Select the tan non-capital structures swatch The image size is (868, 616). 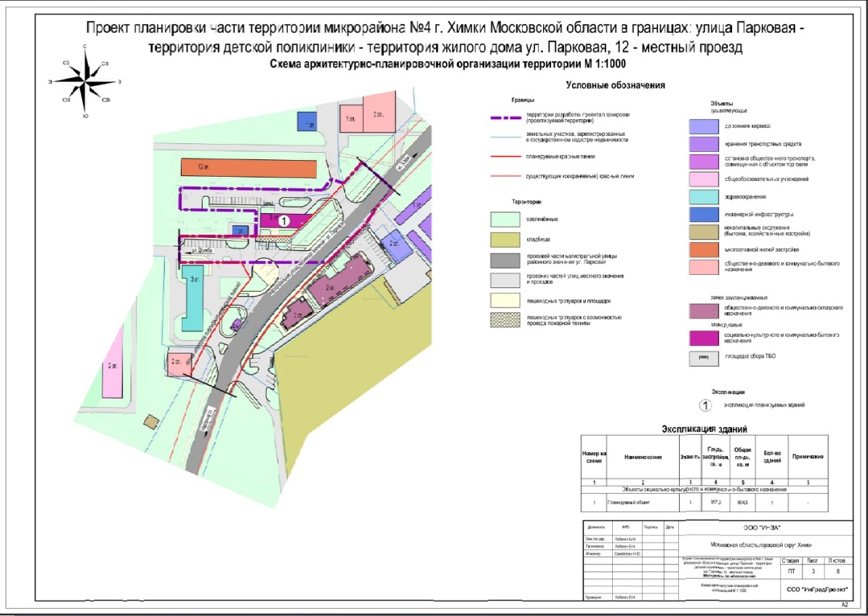[704, 231]
